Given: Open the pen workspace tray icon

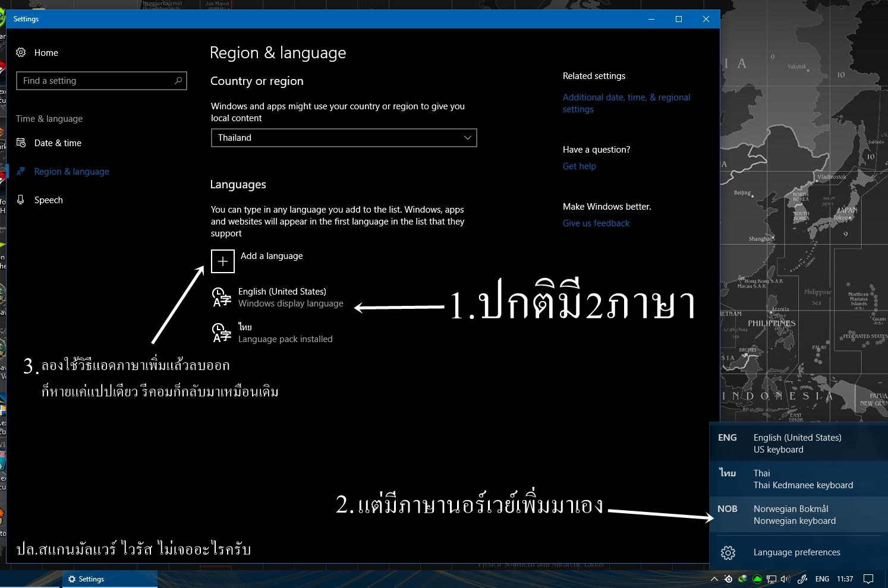Looking at the screenshot, I should pos(802,579).
